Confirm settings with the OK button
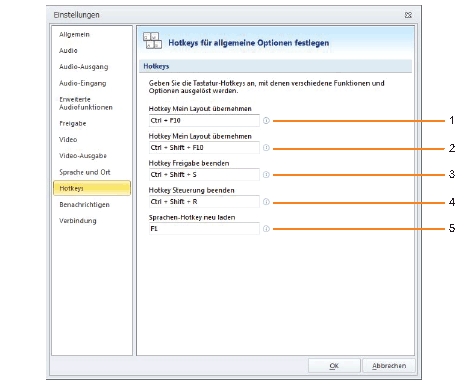This screenshot has width=468, height=385. [334, 366]
